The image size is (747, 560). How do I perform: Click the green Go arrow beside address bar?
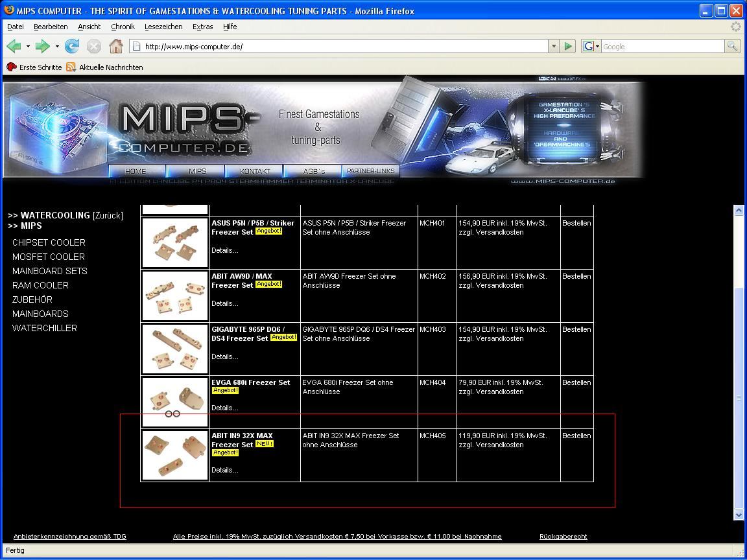click(x=568, y=46)
